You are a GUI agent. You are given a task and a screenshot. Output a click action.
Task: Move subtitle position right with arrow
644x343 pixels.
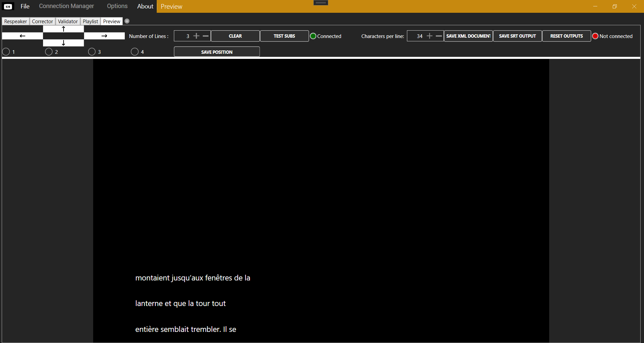[x=104, y=36]
